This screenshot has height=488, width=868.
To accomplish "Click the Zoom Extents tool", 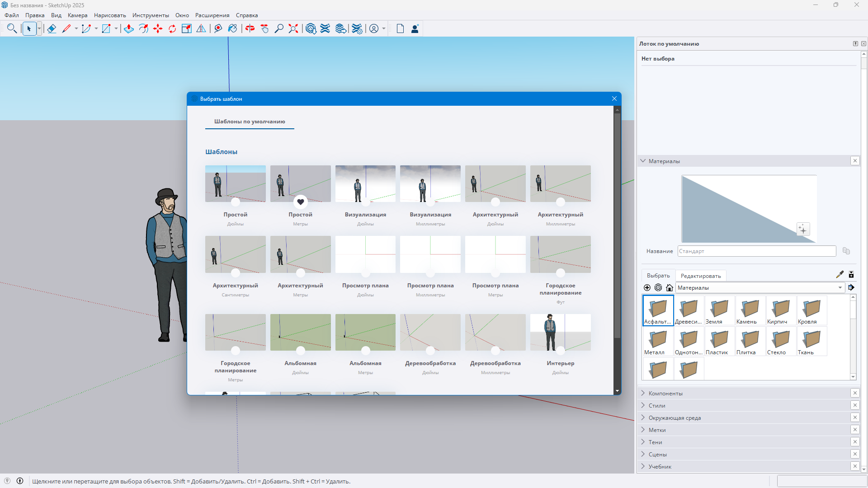I will (293, 29).
